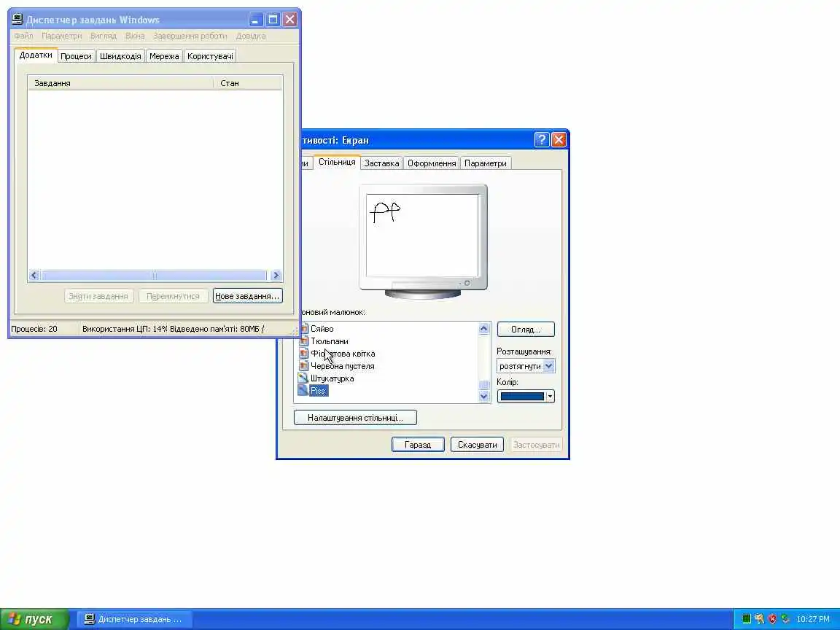Image resolution: width=840 pixels, height=630 pixels.
Task: Confirm with the Гаразд button
Action: click(x=418, y=445)
